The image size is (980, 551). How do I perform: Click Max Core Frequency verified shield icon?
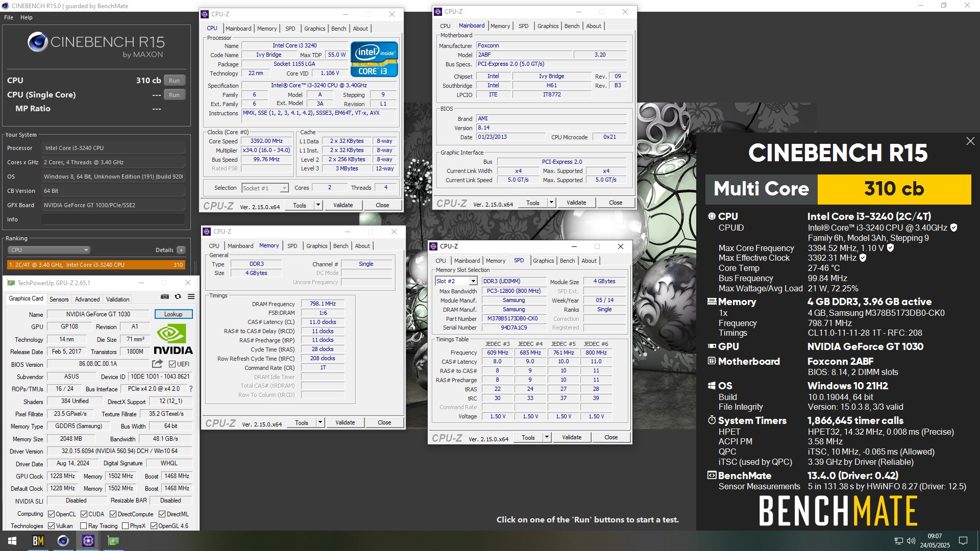pyautogui.click(x=890, y=248)
